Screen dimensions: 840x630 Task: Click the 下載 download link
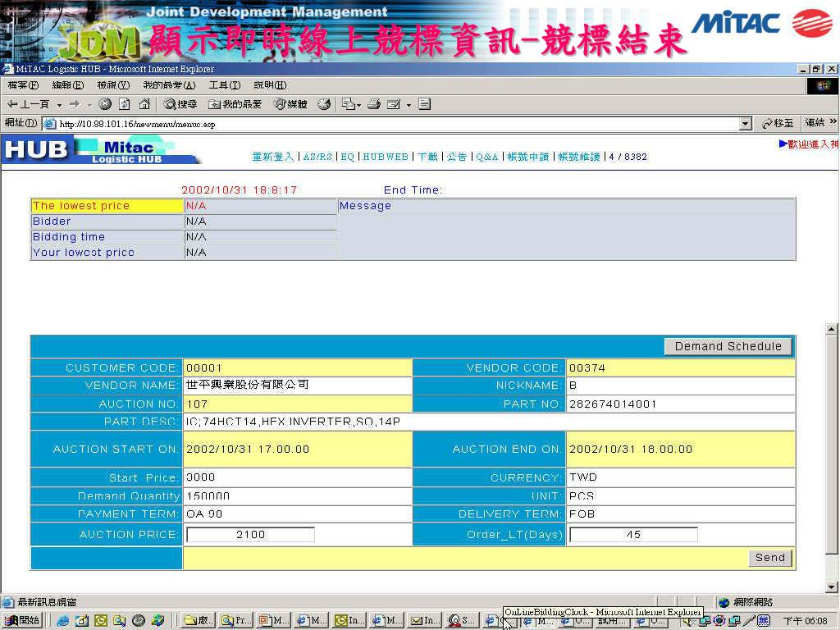427,157
